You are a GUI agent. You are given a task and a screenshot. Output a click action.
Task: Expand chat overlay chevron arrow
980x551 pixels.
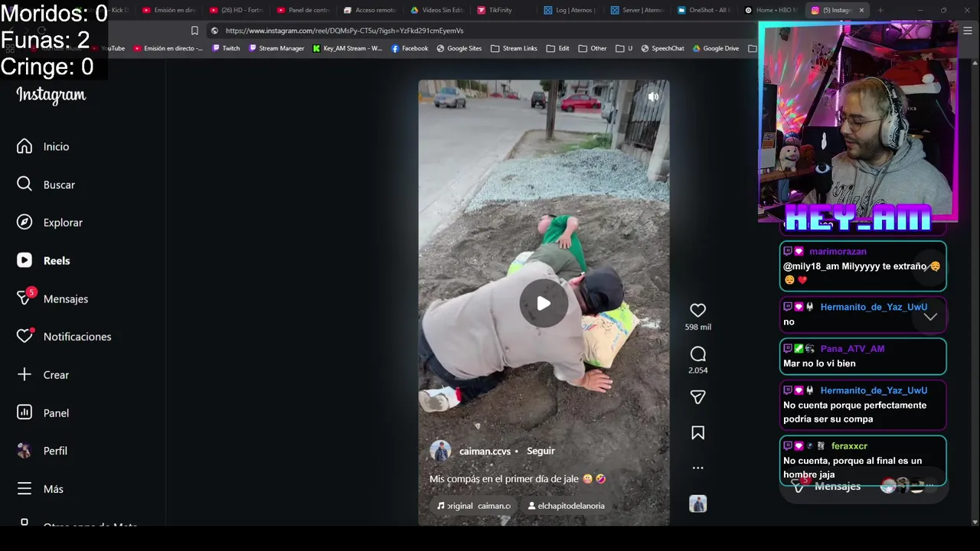pos(930,316)
